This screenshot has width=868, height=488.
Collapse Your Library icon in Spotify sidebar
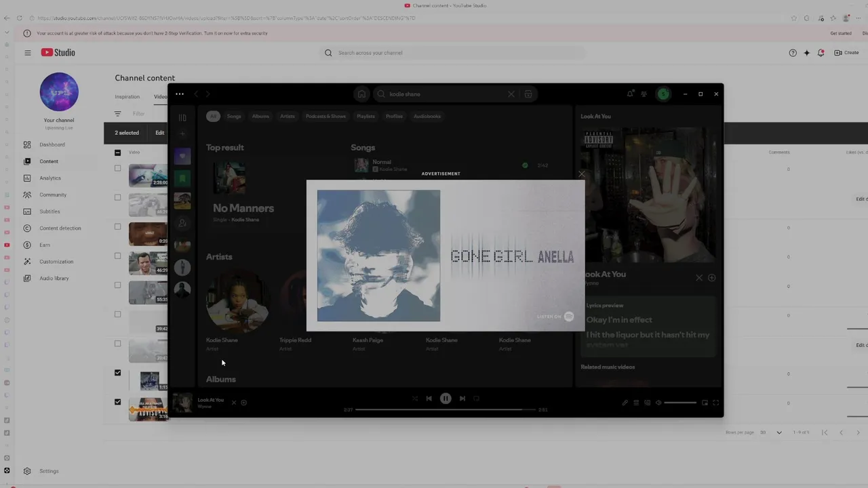coord(182,117)
